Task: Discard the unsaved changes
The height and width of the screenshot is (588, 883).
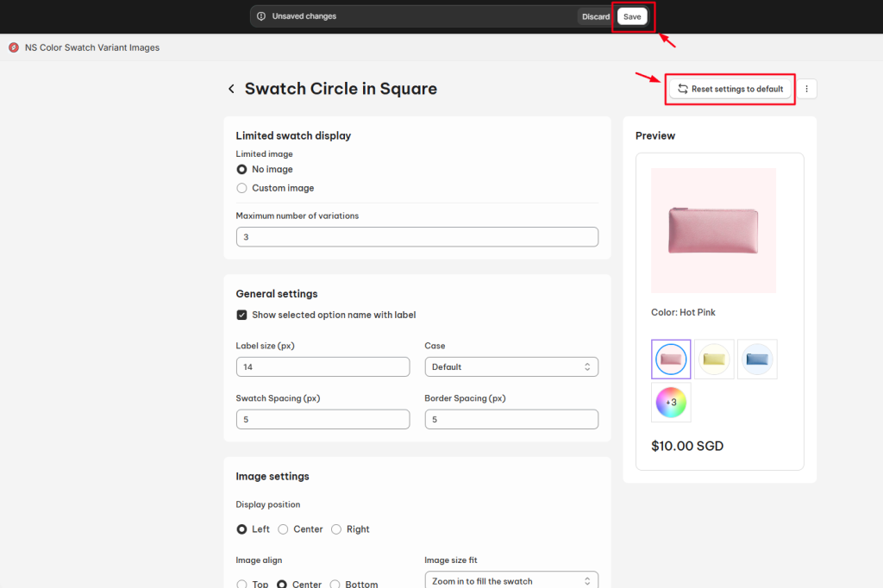Action: pos(596,17)
